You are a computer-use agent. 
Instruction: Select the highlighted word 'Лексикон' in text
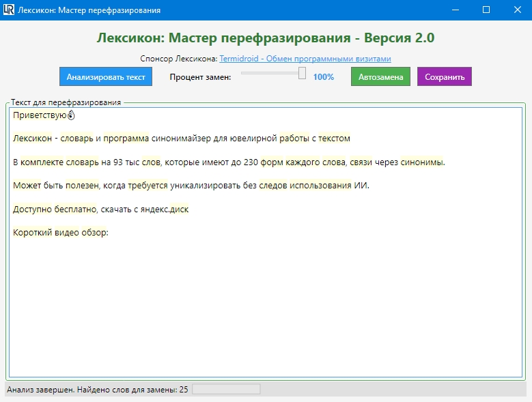click(32, 139)
